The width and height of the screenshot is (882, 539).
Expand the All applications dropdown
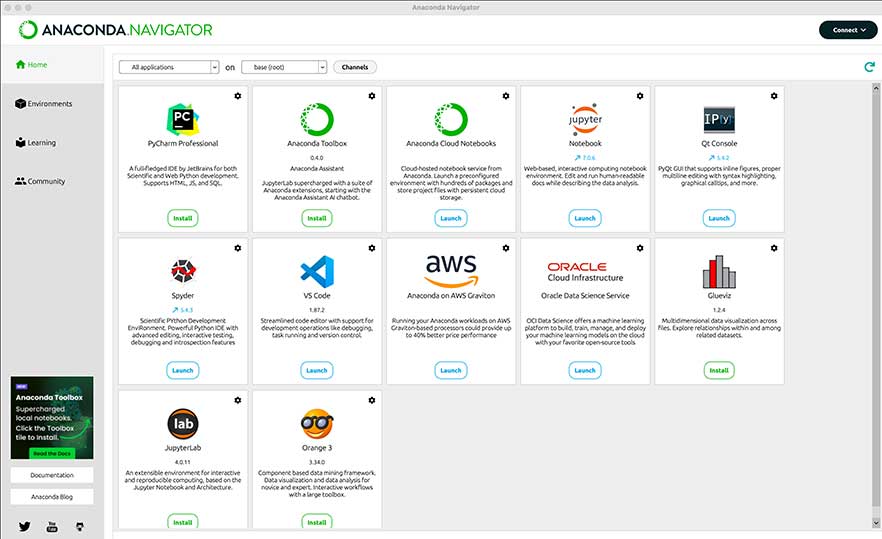coord(168,67)
